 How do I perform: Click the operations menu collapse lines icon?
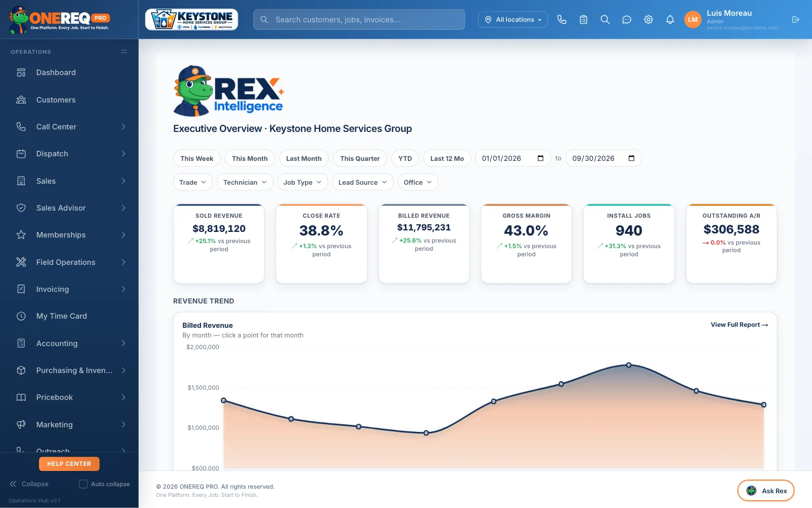click(124, 52)
